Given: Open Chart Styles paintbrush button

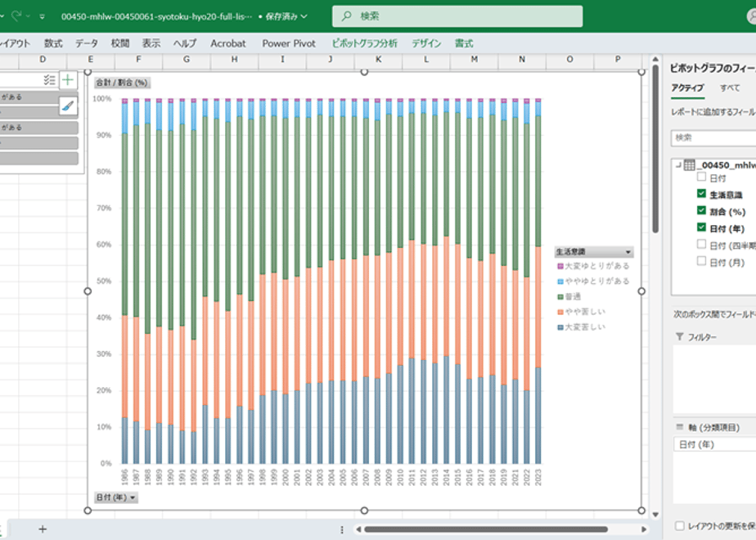Looking at the screenshot, I should point(68,105).
